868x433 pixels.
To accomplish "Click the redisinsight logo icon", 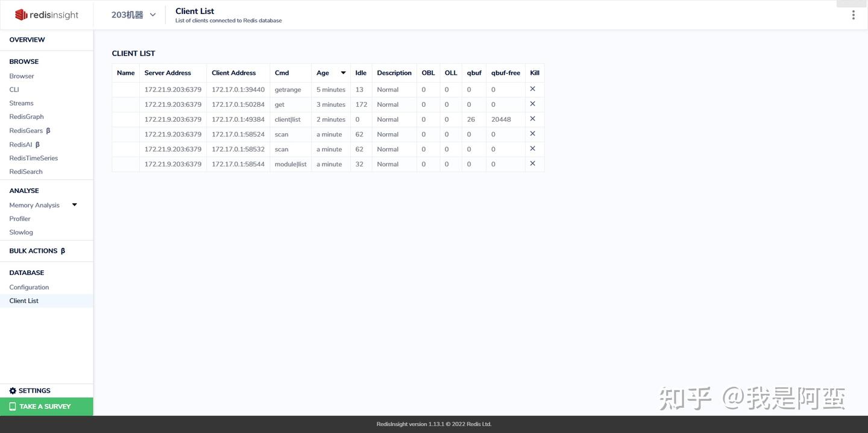I will [21, 14].
